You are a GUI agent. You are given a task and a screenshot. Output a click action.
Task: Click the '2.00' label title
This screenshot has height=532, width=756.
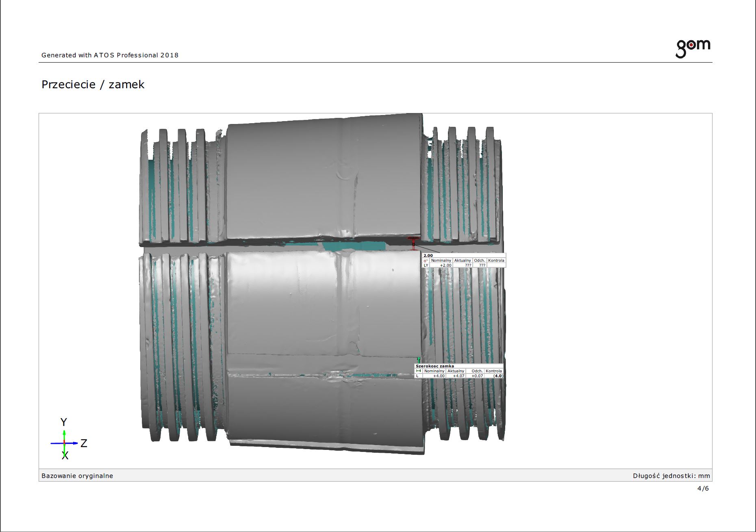coord(428,256)
